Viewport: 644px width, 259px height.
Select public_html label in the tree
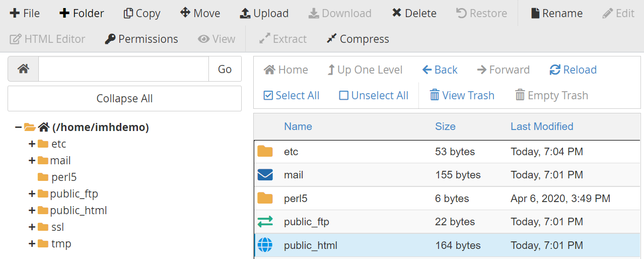79,211
